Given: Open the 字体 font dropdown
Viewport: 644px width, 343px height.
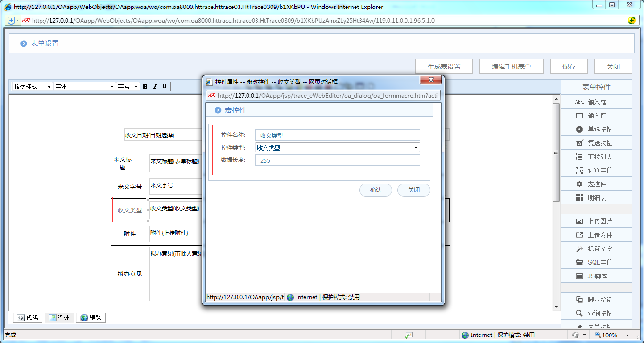Looking at the screenshot, I should pos(83,86).
